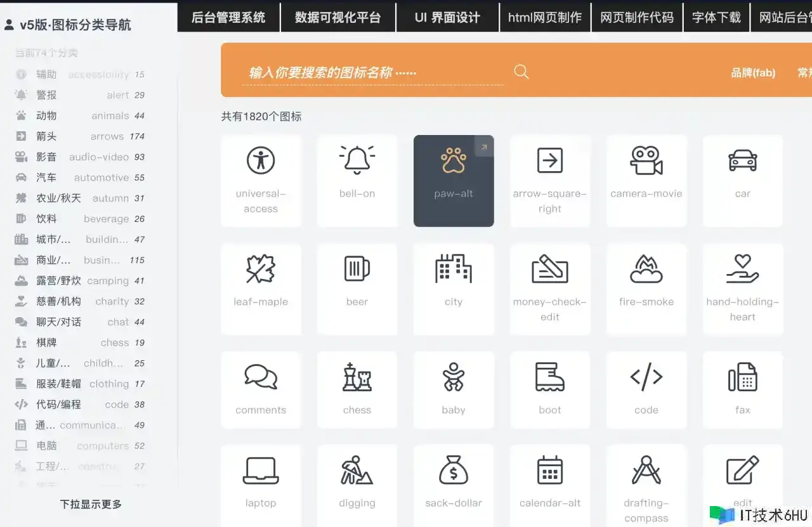Image resolution: width=812 pixels, height=527 pixels.
Task: Click the car icon card
Action: 743,181
